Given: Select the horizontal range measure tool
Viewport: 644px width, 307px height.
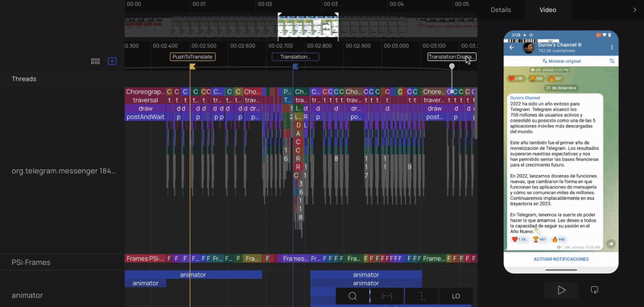Looking at the screenshot, I should tap(387, 296).
